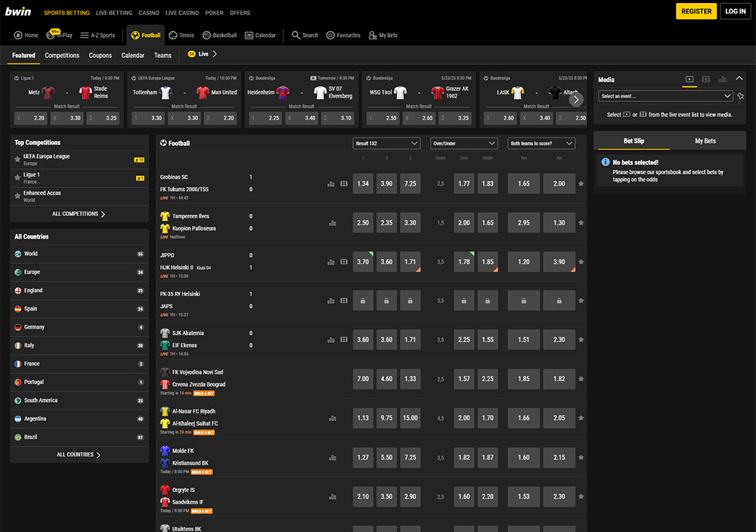This screenshot has height=532, width=756.
Task: Click the info icon in Bet Slip
Action: [x=605, y=162]
